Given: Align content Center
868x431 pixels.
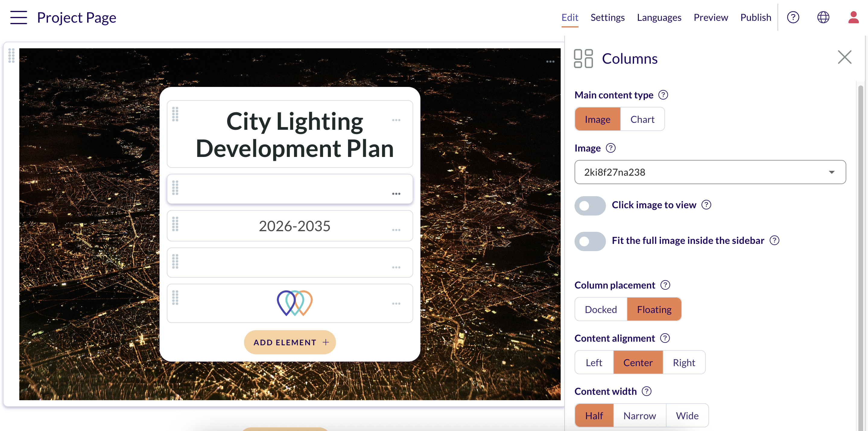Looking at the screenshot, I should click(x=638, y=362).
